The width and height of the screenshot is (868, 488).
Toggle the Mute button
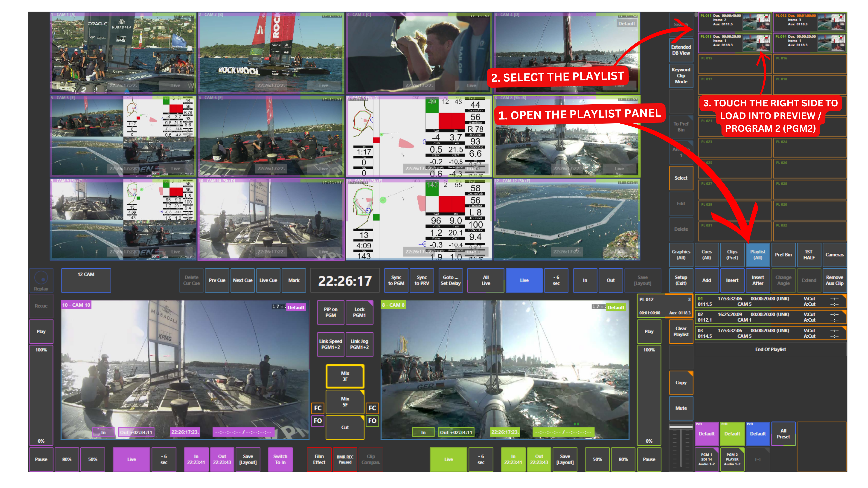coord(681,408)
